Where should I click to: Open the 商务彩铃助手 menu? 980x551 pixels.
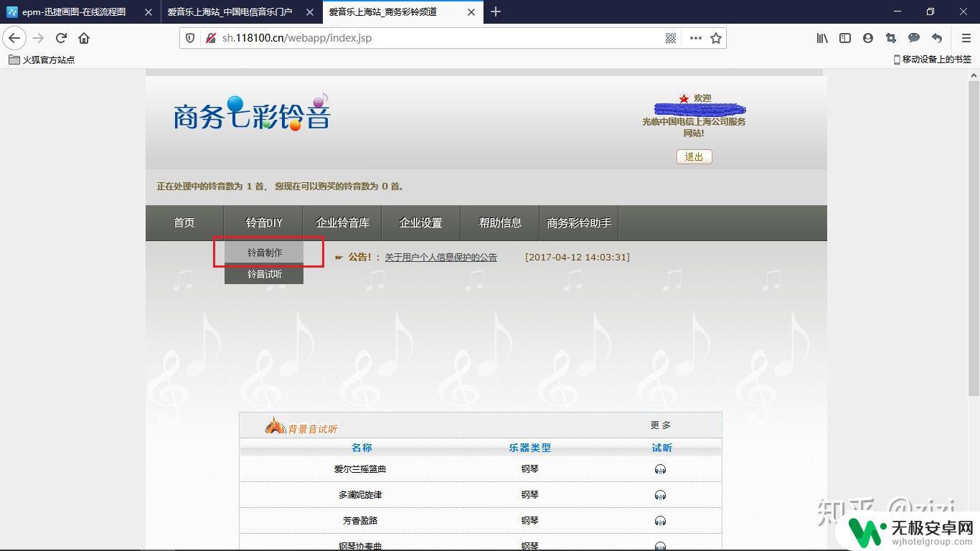tap(579, 223)
